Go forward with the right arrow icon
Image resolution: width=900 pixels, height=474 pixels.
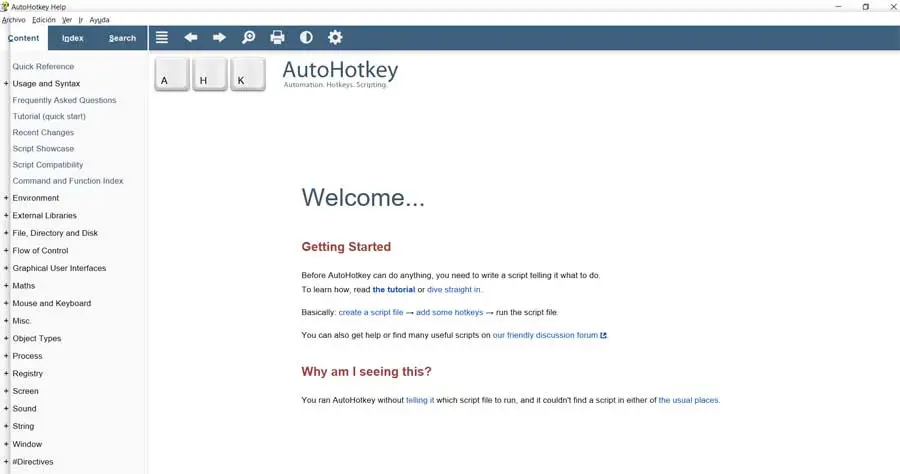219,37
